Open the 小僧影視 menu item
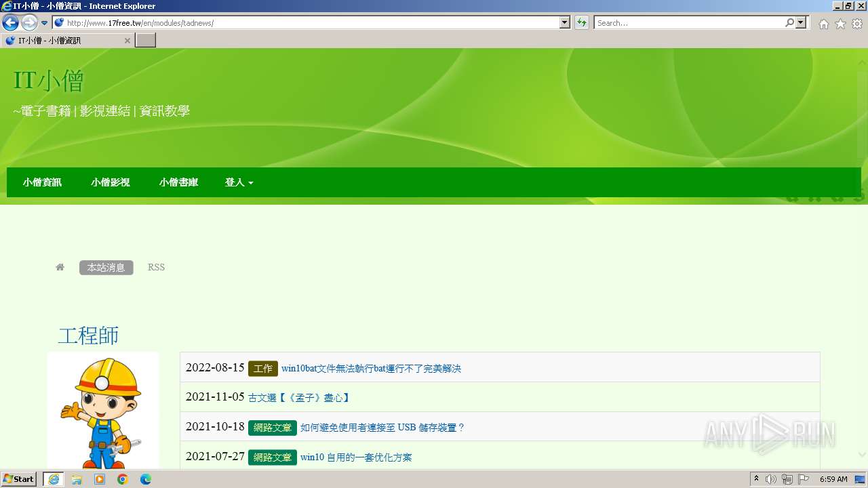The width and height of the screenshot is (868, 488). [111, 182]
